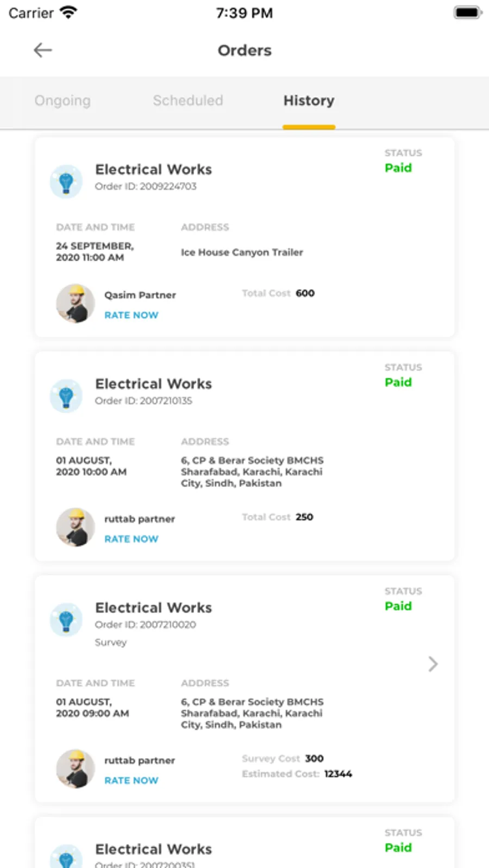Image resolution: width=489 pixels, height=868 pixels.
Task: Tap Rate Now for Qasim Partner
Action: pyautogui.click(x=131, y=315)
